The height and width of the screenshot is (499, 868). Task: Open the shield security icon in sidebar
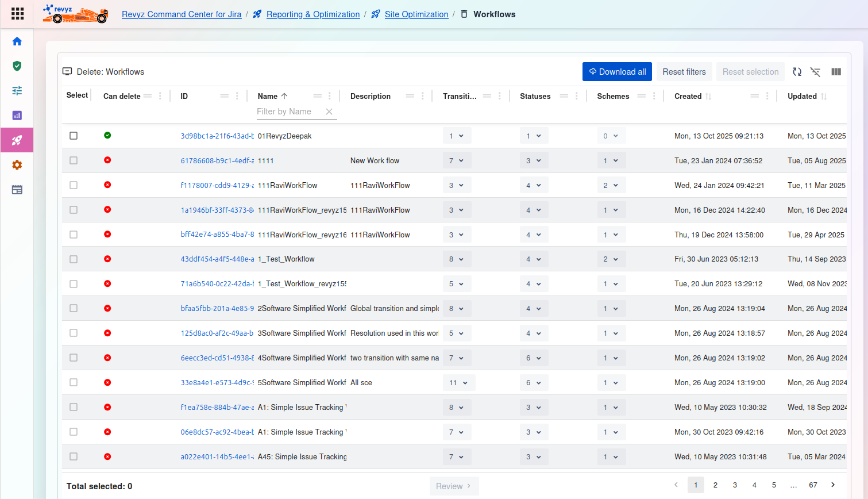click(17, 66)
